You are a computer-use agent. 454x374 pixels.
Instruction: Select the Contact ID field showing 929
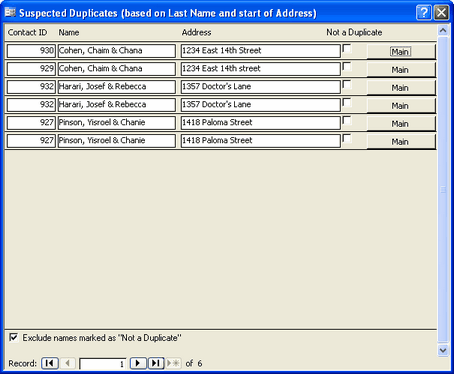click(x=31, y=69)
